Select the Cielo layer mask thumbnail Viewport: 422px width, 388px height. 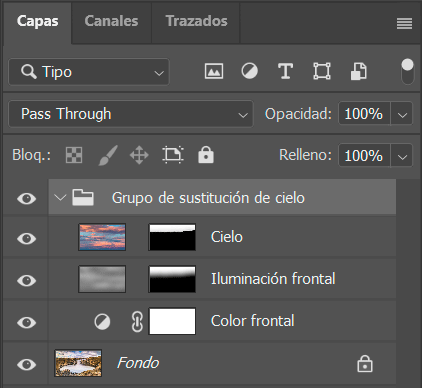click(172, 237)
